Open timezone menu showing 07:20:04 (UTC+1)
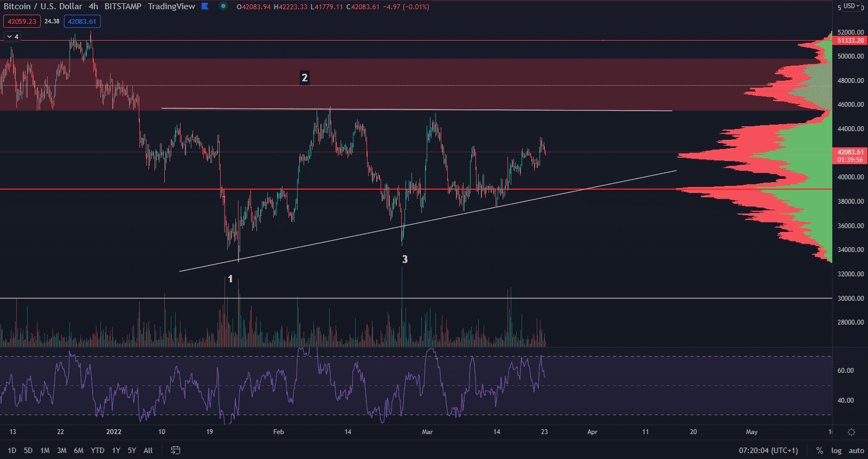 (768, 450)
